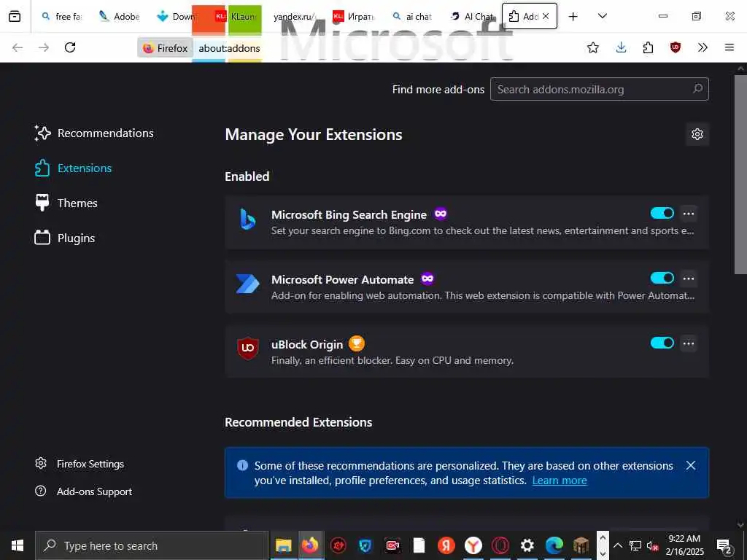The height and width of the screenshot is (560, 747).
Task: Open more options for Microsoft Bing Search Engine
Action: pyautogui.click(x=689, y=214)
